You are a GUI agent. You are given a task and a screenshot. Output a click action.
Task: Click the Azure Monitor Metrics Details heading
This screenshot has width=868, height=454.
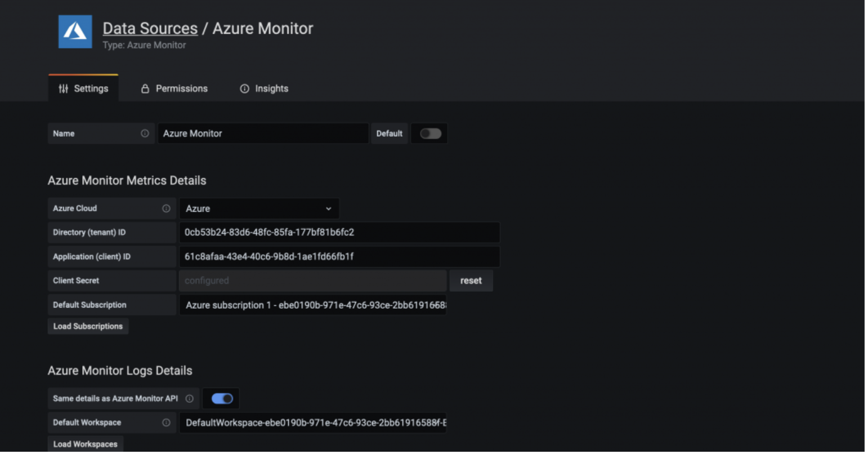click(x=127, y=180)
